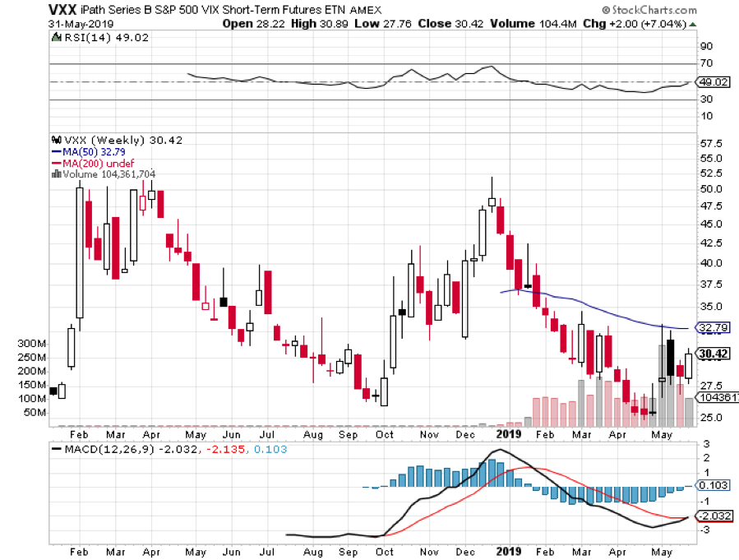Click the RSI 49.02 value tag on right axis
The height and width of the screenshot is (560, 739).
pyautogui.click(x=714, y=81)
